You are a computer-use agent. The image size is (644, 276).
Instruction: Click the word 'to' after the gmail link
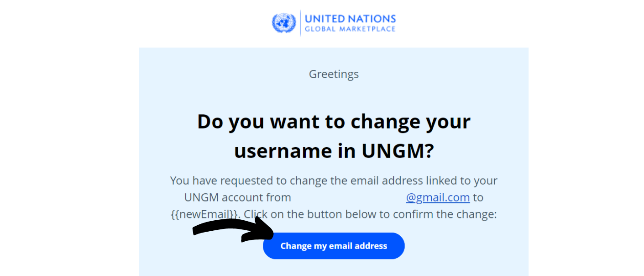478,197
